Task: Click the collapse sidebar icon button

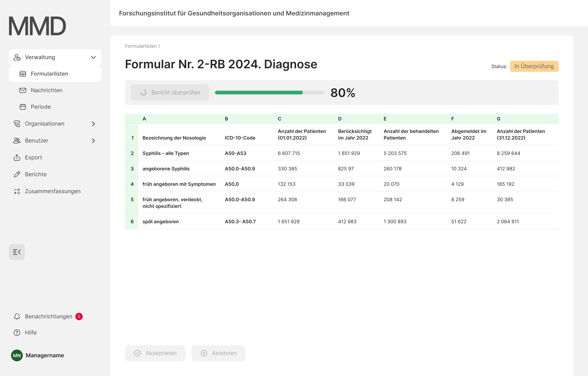Action: (17, 252)
